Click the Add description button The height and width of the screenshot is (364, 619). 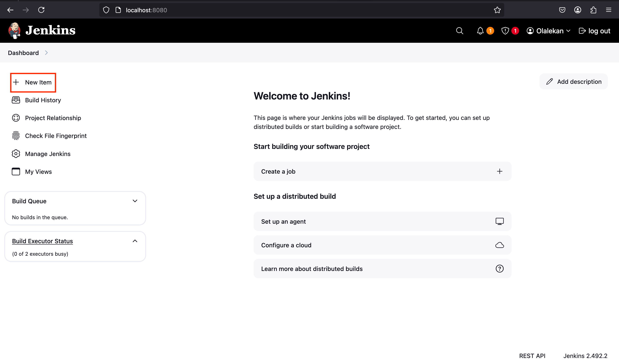pyautogui.click(x=574, y=81)
